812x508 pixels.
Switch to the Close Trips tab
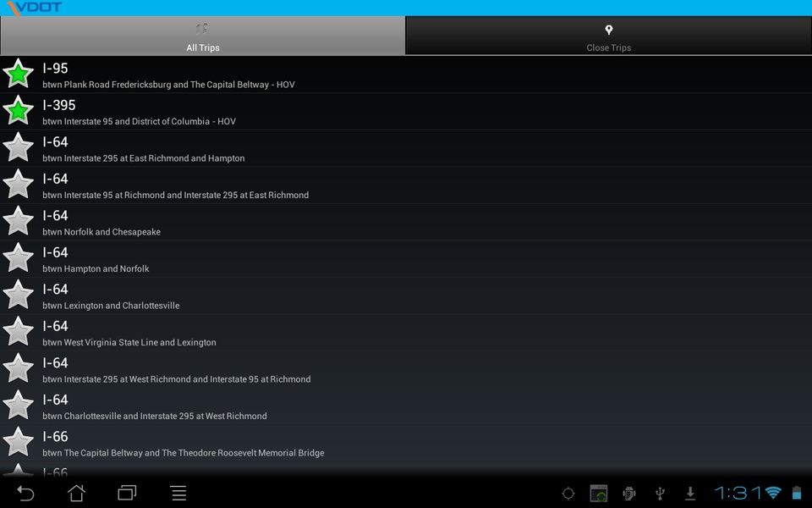click(x=608, y=36)
